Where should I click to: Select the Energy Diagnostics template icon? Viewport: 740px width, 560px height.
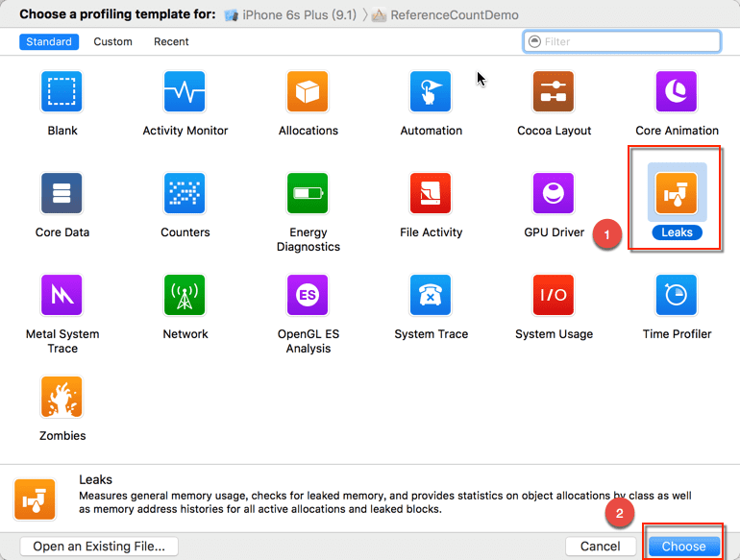coord(308,193)
